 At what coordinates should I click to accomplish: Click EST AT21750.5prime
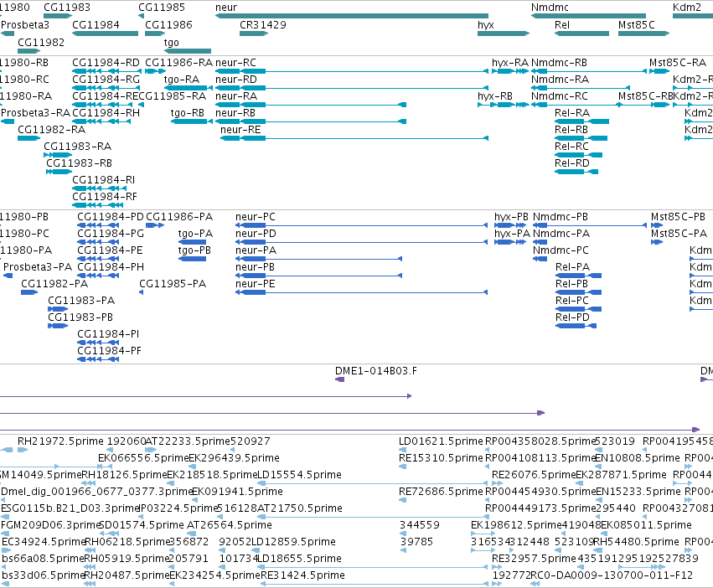coord(300,508)
